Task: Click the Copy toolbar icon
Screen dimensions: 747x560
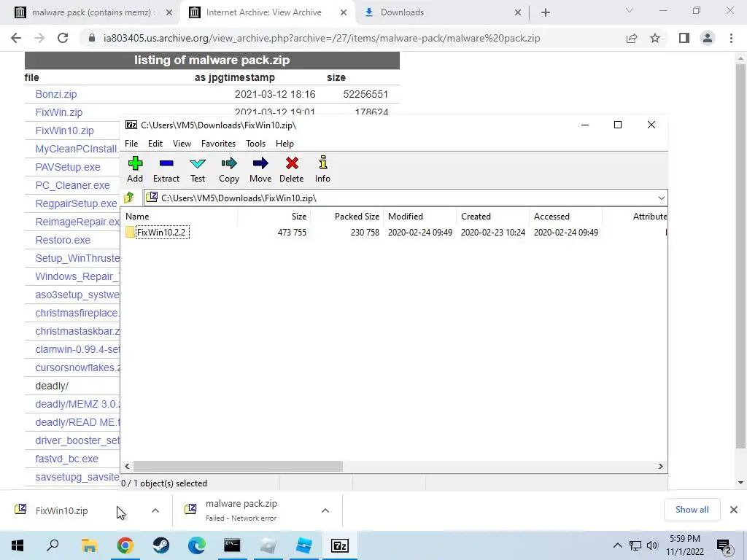Action: [228, 169]
